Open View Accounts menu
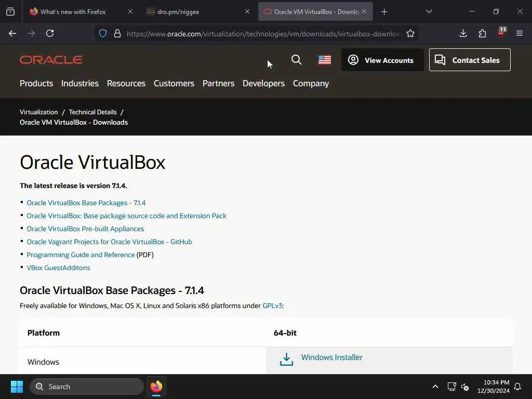This screenshot has width=532, height=399. (x=382, y=60)
